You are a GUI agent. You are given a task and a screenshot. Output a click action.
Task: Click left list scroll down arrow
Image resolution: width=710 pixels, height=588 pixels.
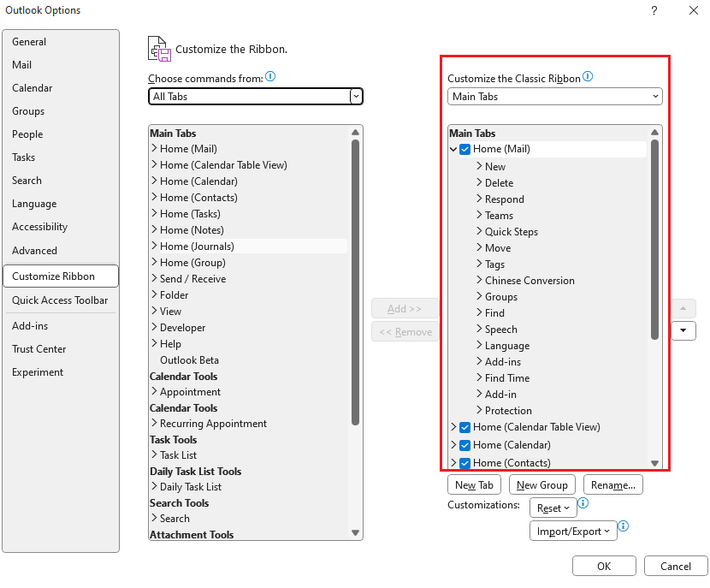356,533
